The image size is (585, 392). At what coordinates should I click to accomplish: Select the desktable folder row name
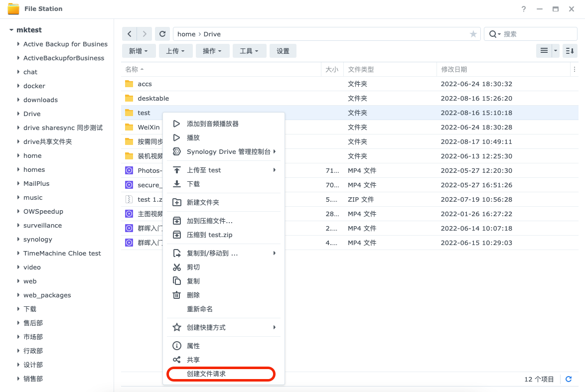click(153, 98)
